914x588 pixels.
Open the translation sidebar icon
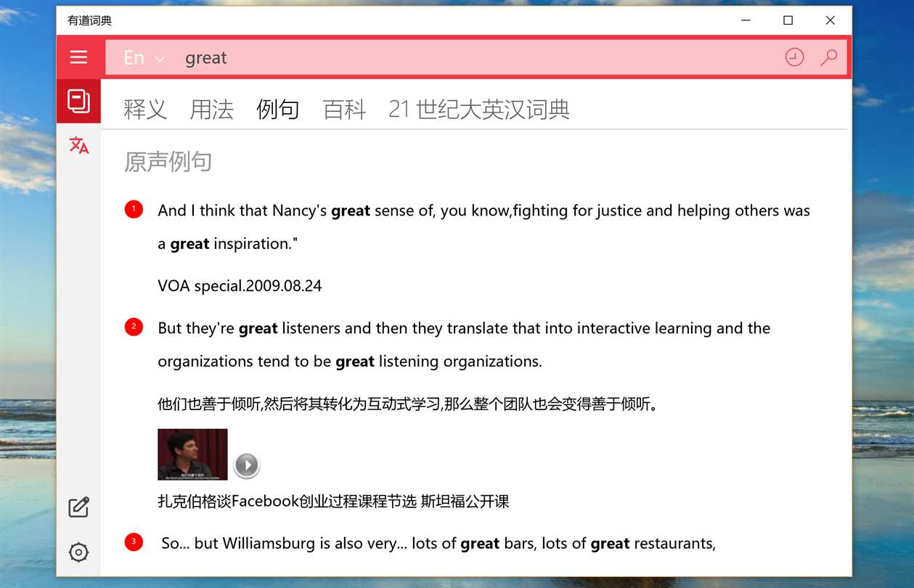tap(78, 145)
